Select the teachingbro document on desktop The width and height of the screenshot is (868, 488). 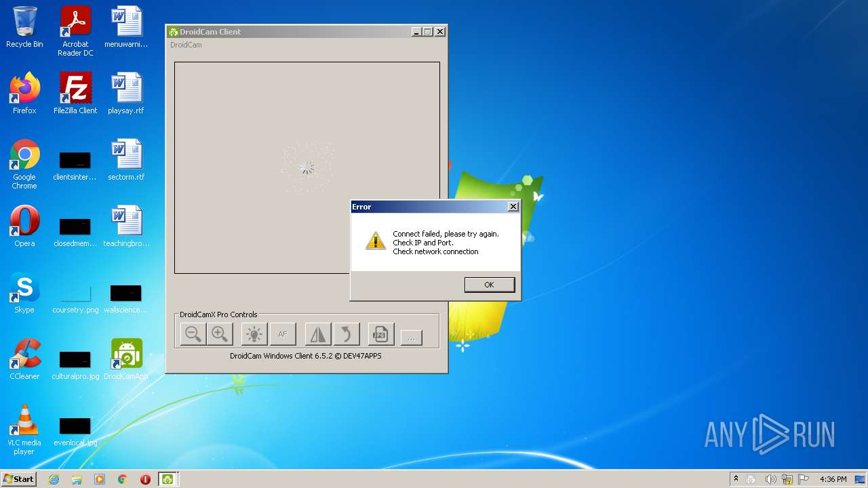click(x=126, y=226)
